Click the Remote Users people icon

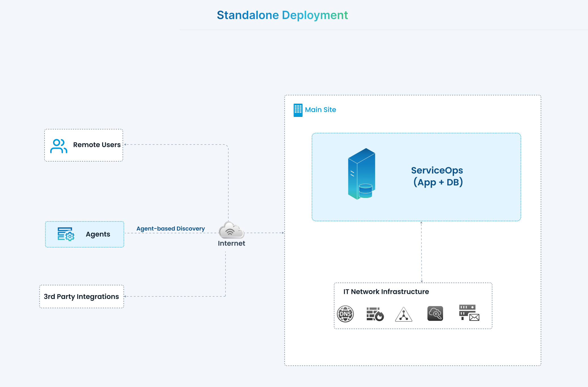58,146
